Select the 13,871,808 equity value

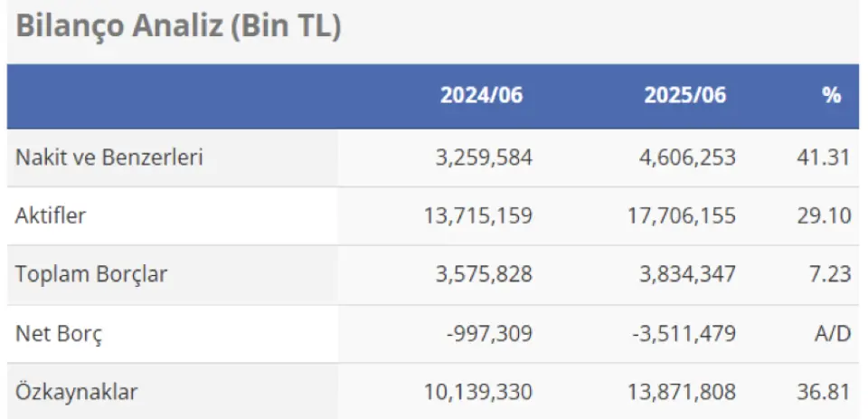tap(680, 392)
